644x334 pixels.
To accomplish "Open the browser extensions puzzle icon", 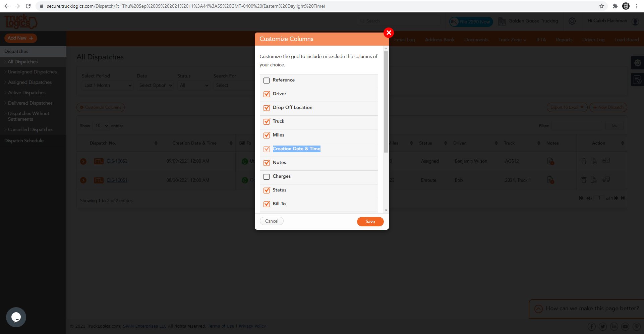I will (615, 6).
